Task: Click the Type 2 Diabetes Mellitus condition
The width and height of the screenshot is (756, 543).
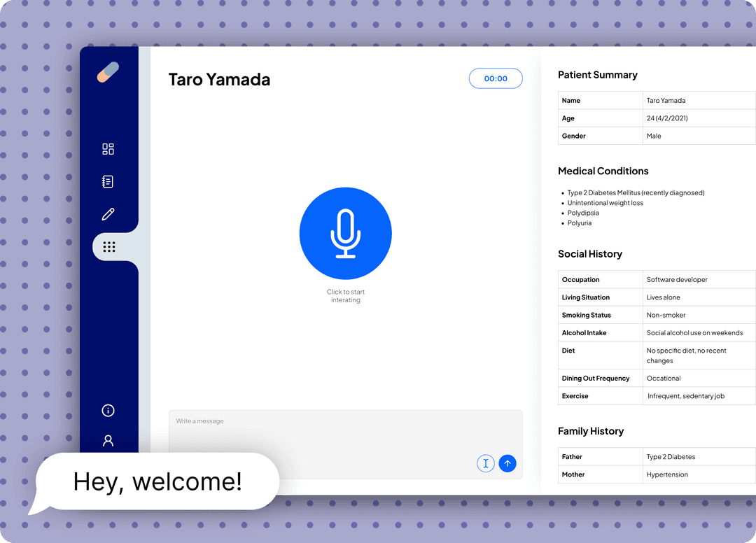Action: tap(636, 193)
